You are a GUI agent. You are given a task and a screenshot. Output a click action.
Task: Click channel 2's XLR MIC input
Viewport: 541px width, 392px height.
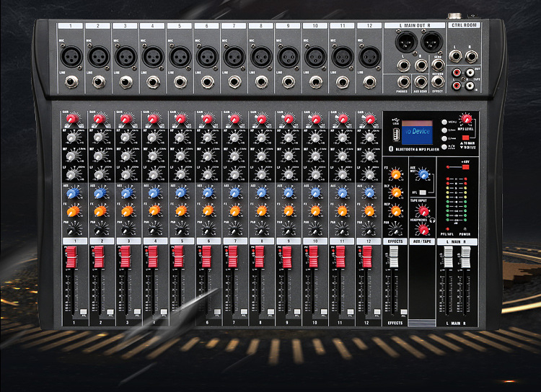pyautogui.click(x=98, y=55)
